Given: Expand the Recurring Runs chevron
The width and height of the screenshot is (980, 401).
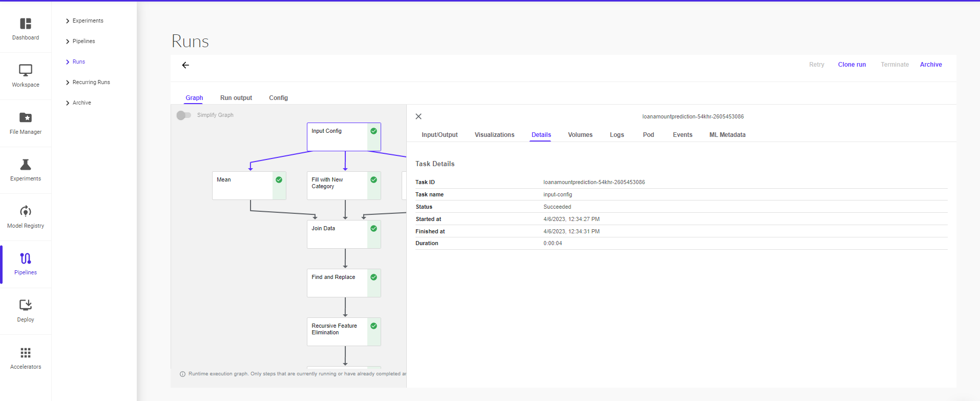Looking at the screenshot, I should point(68,83).
